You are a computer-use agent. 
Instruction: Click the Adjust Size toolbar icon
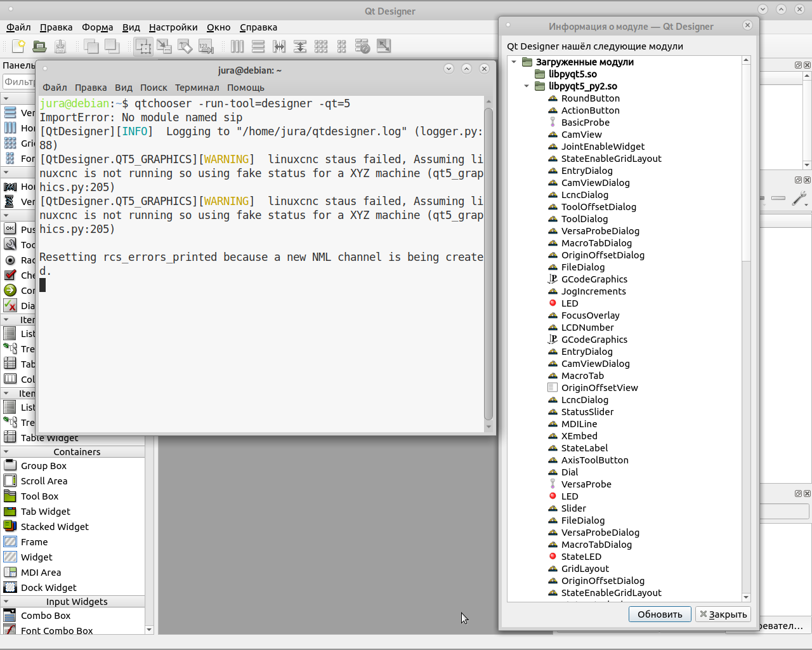384,46
